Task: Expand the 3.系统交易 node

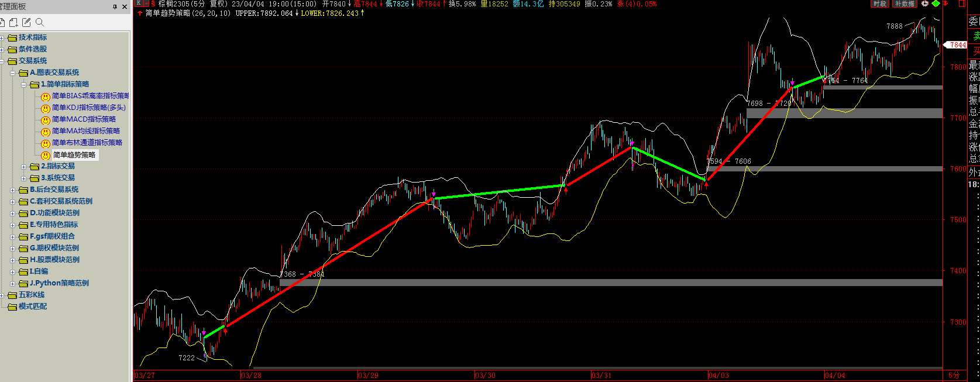Action: (x=24, y=178)
